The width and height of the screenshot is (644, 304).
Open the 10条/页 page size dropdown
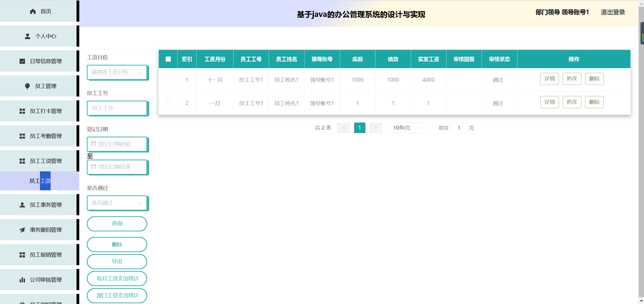coord(405,128)
